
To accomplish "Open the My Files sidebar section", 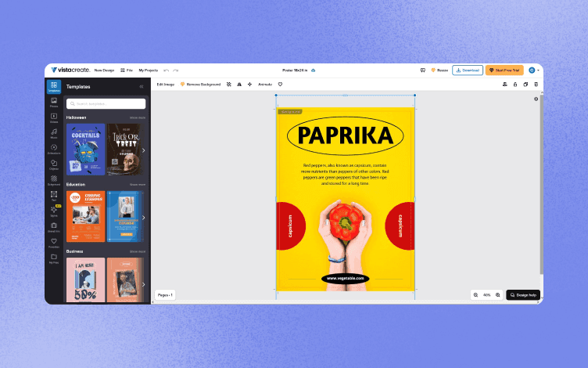I will pyautogui.click(x=54, y=258).
